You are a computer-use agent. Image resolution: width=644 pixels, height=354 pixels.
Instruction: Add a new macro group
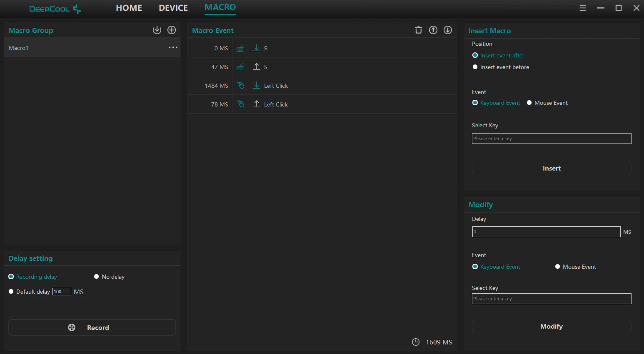[x=172, y=30]
